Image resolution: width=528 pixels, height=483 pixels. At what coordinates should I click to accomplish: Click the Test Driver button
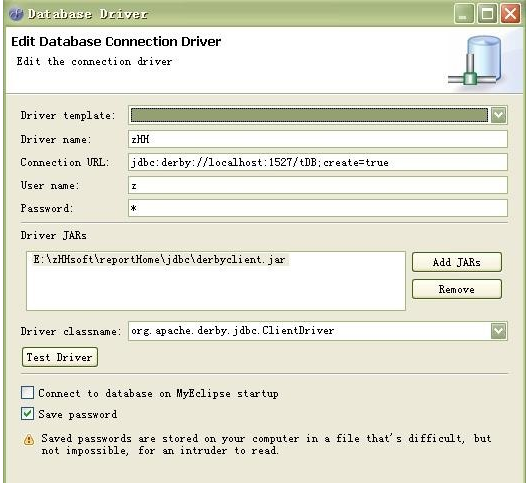(x=60, y=357)
